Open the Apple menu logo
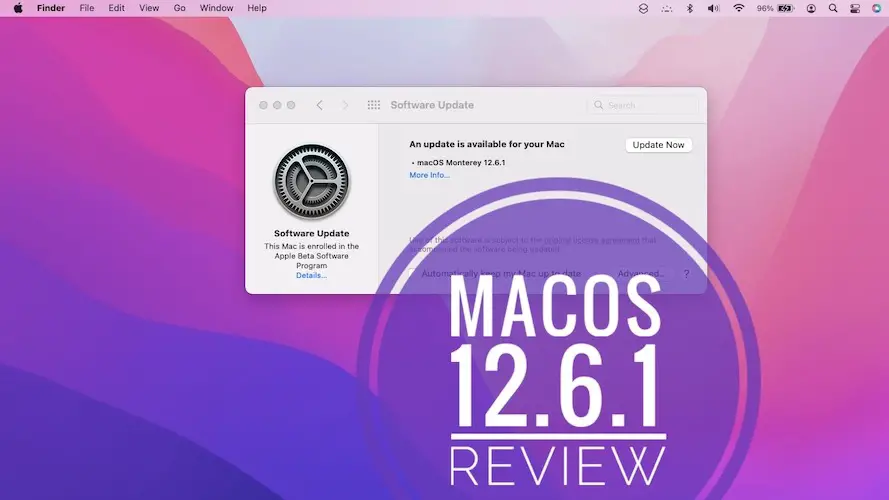889x500 pixels. pos(18,8)
